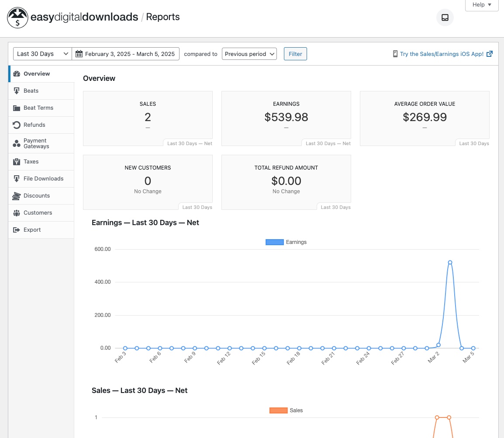The width and height of the screenshot is (504, 438).
Task: Click the File Downloads icon
Action: click(x=17, y=179)
